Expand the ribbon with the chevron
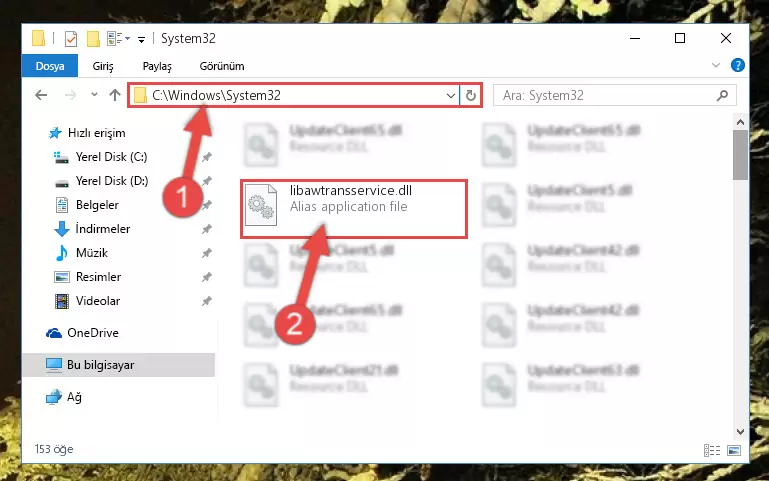This screenshot has width=769, height=481. (716, 65)
